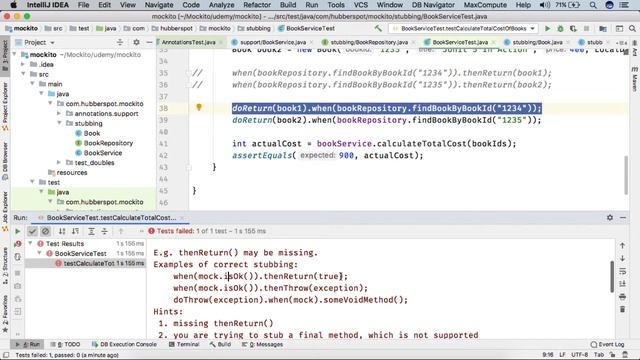Run with coverage from the top toolbar
Image resolution: width=640 pixels, height=360 pixels.
tap(573, 29)
